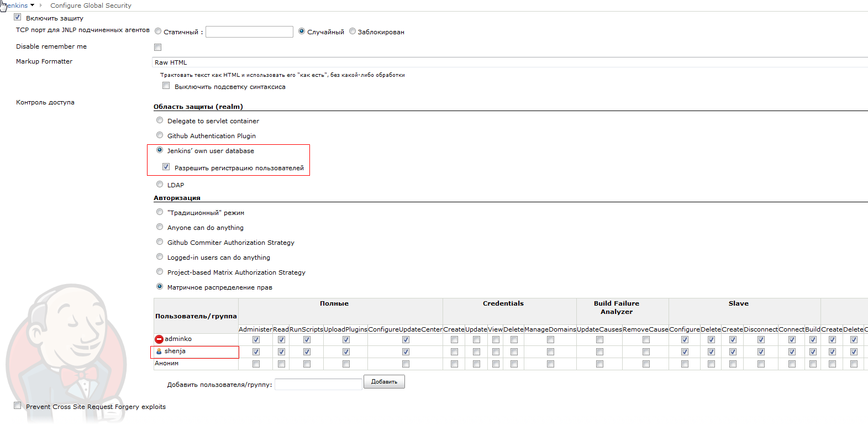
Task: Select Project-based Matrix Authorization Strategy
Action: point(160,272)
